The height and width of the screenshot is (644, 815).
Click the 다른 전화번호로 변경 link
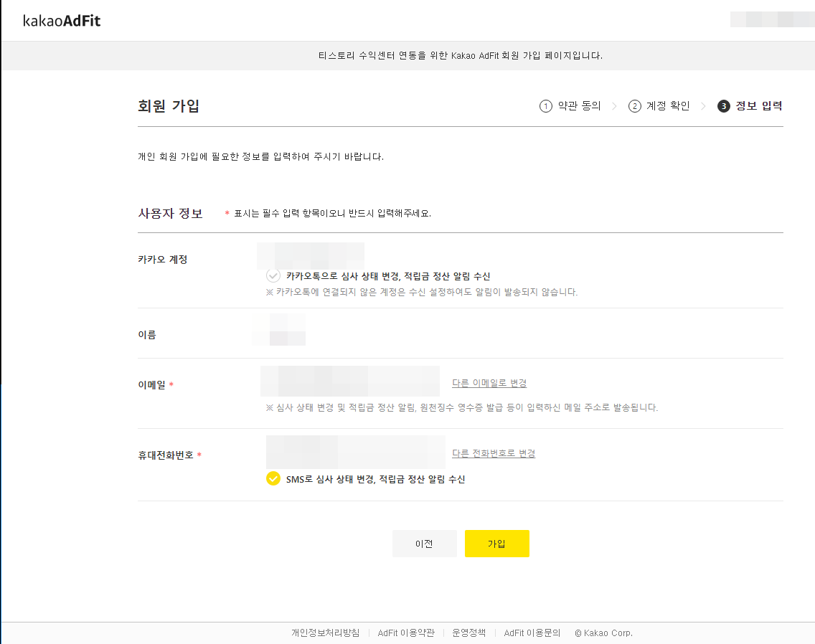point(494,453)
